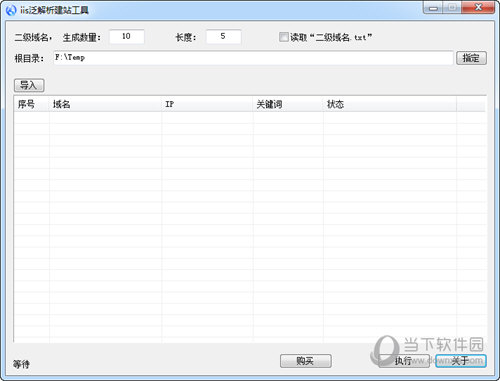Maximize the window

452,8
